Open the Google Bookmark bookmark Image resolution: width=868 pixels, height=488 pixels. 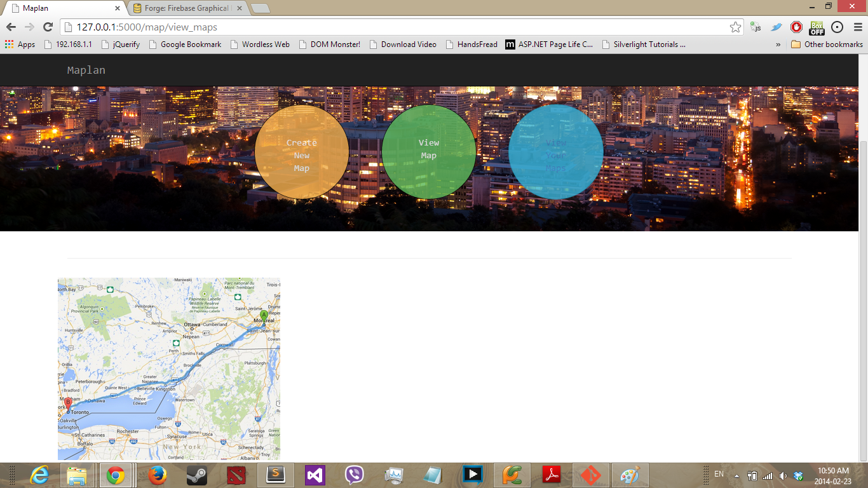(x=185, y=44)
